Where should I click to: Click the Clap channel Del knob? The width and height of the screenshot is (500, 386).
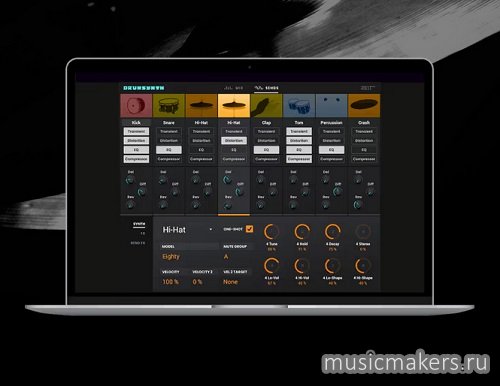(260, 180)
